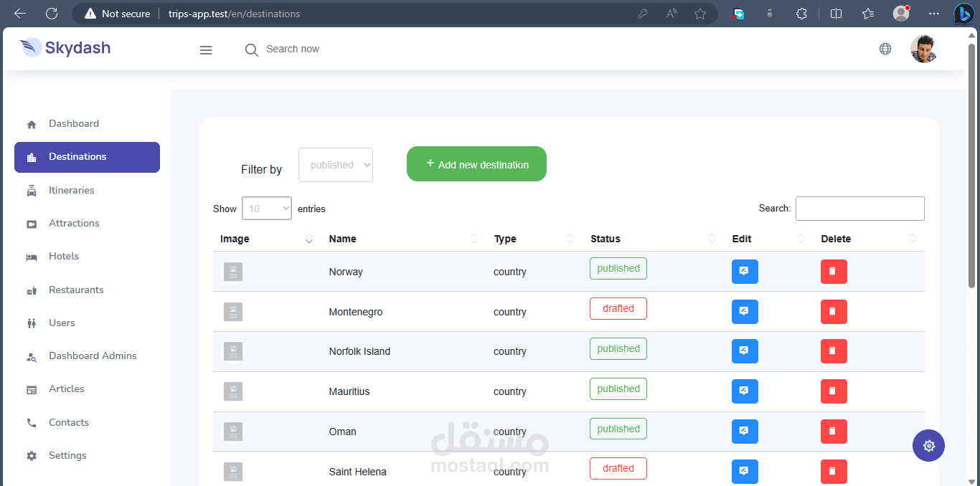Delete the Montenegro destination
The image size is (980, 486).
tap(834, 312)
